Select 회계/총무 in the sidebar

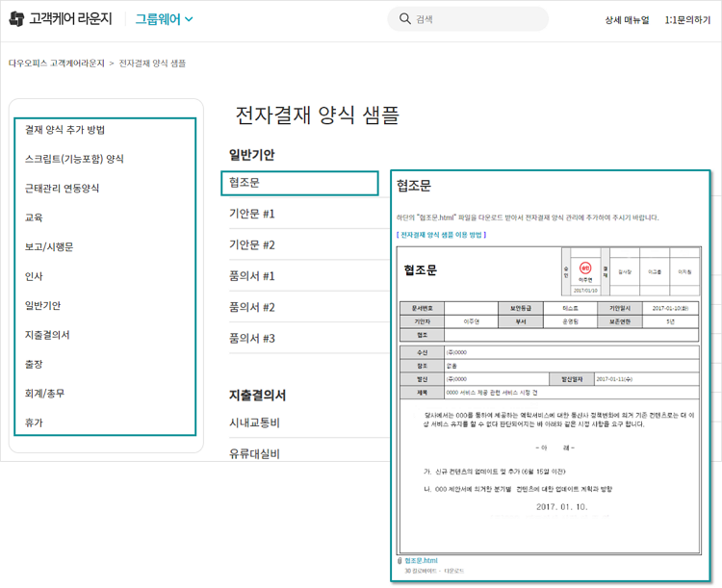[44, 394]
